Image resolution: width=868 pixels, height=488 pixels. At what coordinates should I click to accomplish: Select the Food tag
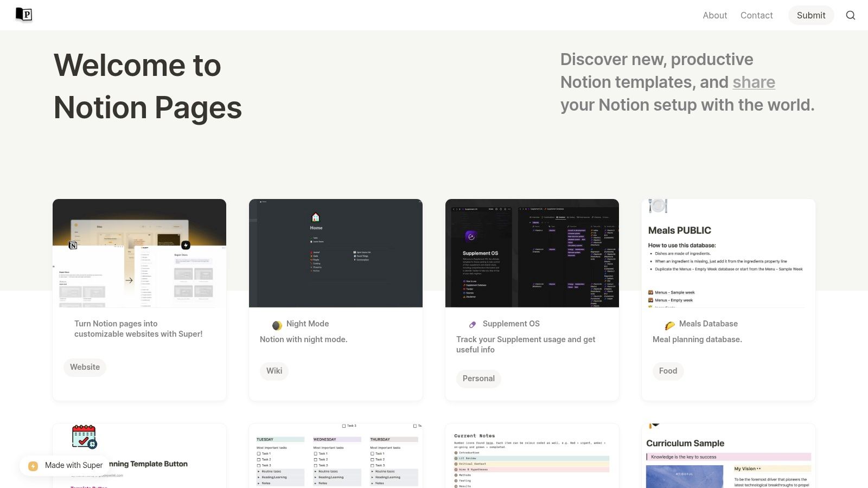click(668, 371)
